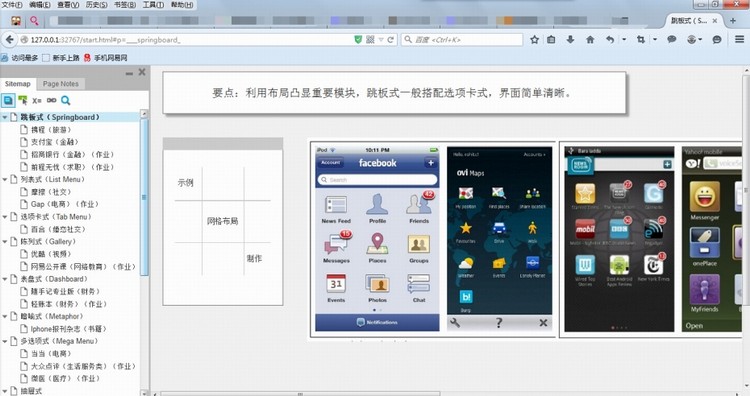Viewport: 750px width, 396px height.
Task: Collapse the 表盘式 (Dashboard) tree node
Action: (x=5, y=279)
